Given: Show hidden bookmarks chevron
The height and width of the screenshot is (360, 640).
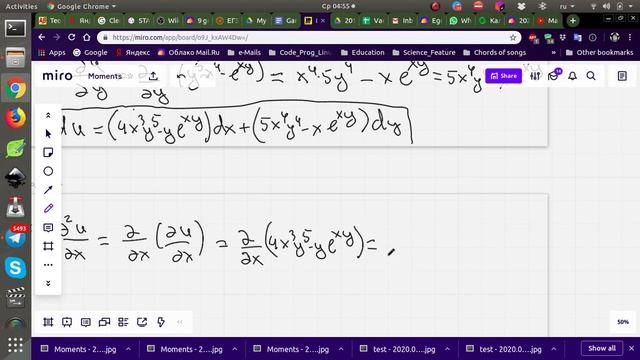Looking at the screenshot, I should point(553,53).
